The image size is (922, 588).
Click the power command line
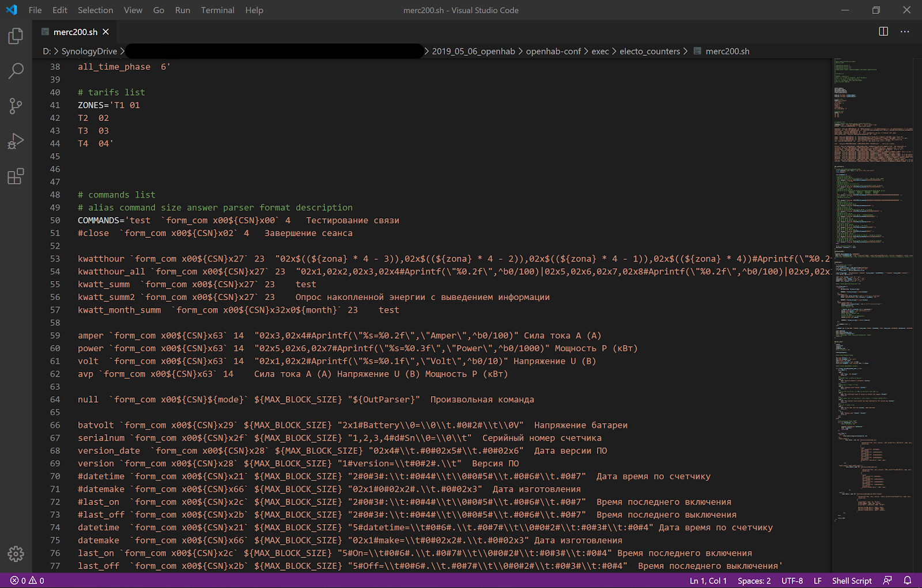(357, 348)
